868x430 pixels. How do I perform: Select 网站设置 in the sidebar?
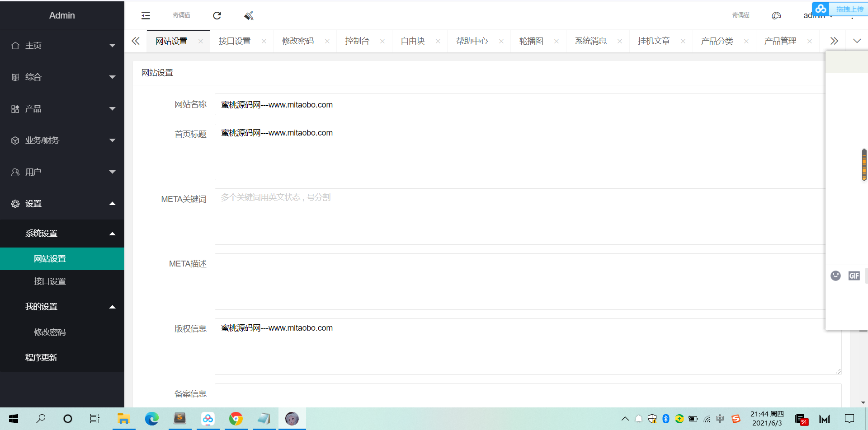pos(62,259)
